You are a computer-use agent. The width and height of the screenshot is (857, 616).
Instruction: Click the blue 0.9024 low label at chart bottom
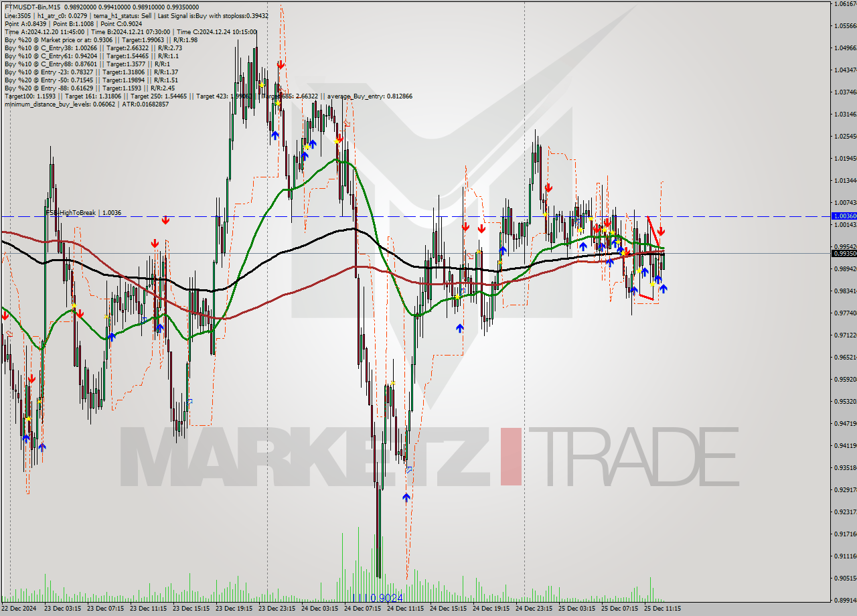(378, 597)
